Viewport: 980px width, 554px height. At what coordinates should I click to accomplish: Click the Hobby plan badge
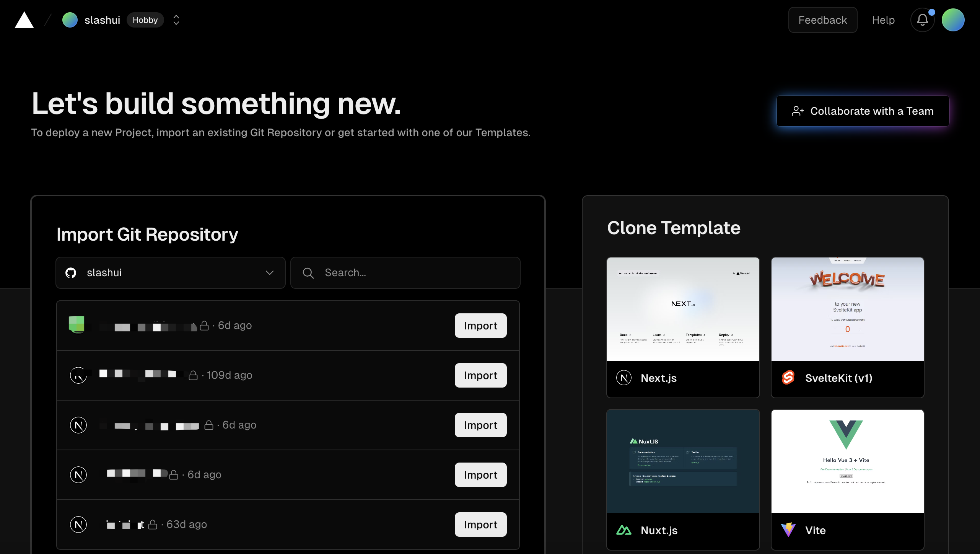click(145, 20)
